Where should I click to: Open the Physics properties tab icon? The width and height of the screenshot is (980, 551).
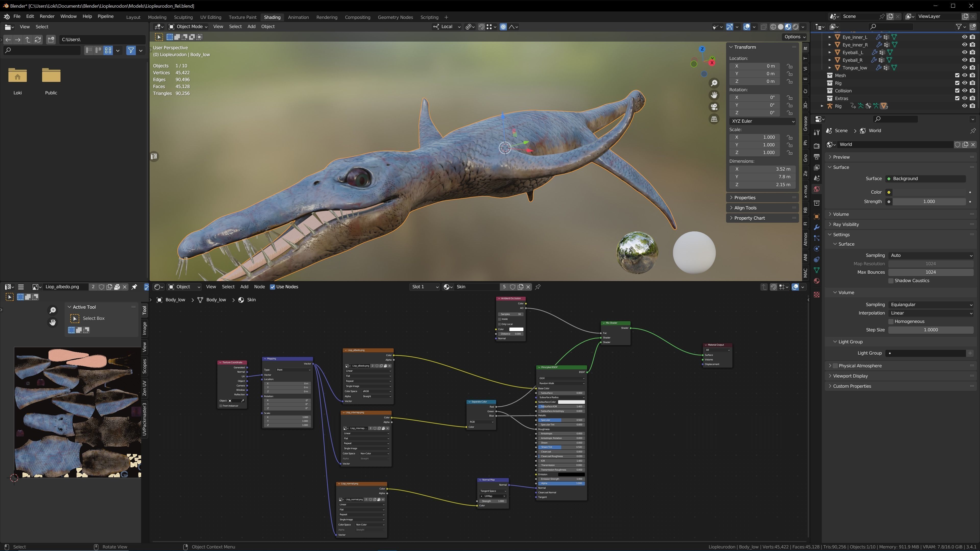pos(816,249)
